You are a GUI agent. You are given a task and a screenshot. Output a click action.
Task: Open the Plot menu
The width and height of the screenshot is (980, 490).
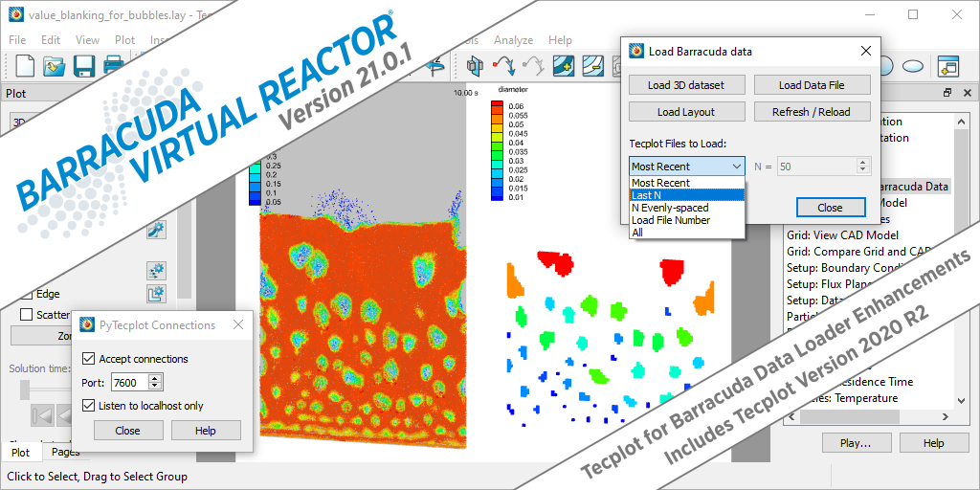[125, 40]
